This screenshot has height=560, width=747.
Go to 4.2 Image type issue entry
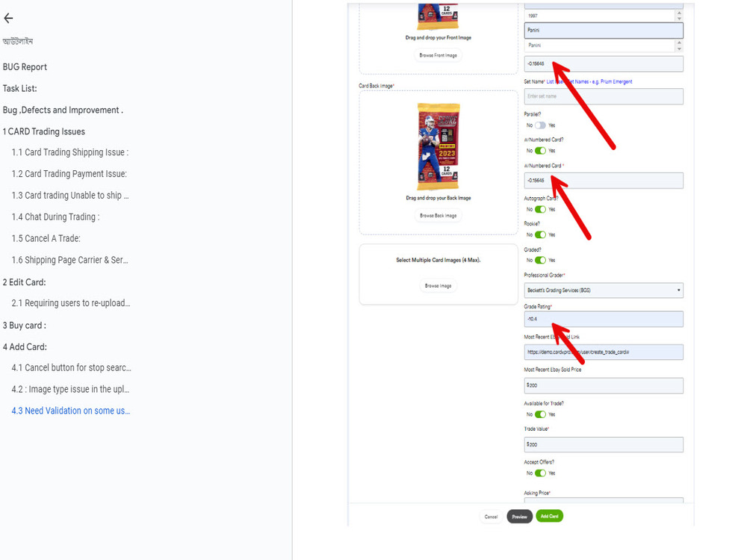click(70, 390)
